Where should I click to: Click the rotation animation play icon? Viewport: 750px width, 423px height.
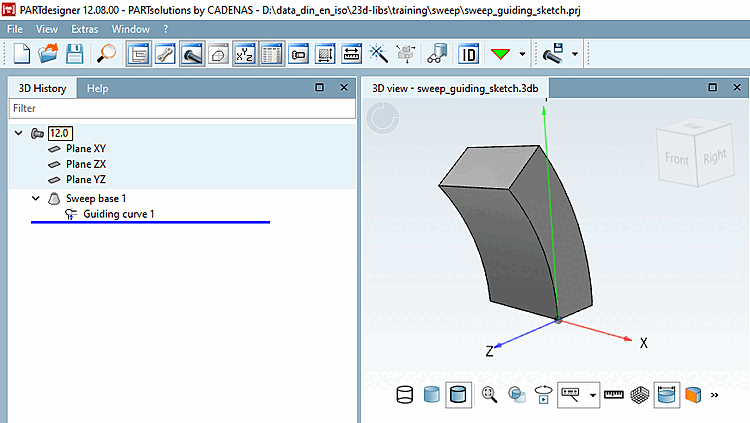pos(543,395)
